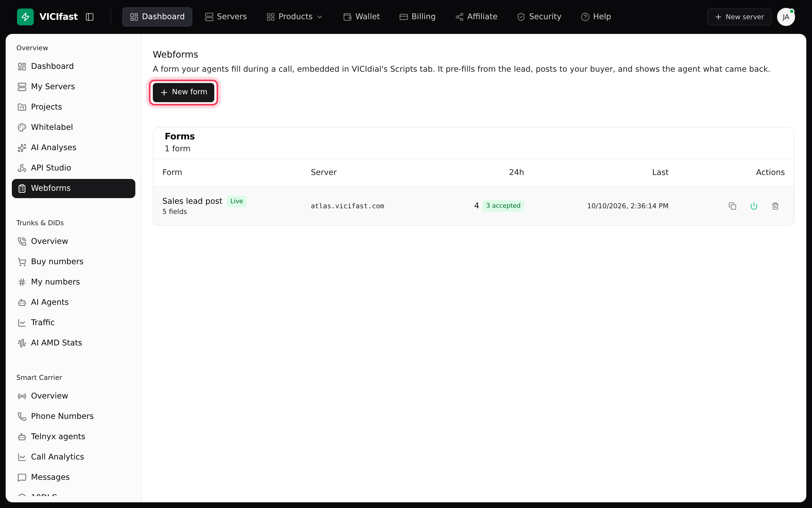Viewport: 812px width, 508px height.
Task: Open the Affiliate top menu
Action: pyautogui.click(x=476, y=17)
